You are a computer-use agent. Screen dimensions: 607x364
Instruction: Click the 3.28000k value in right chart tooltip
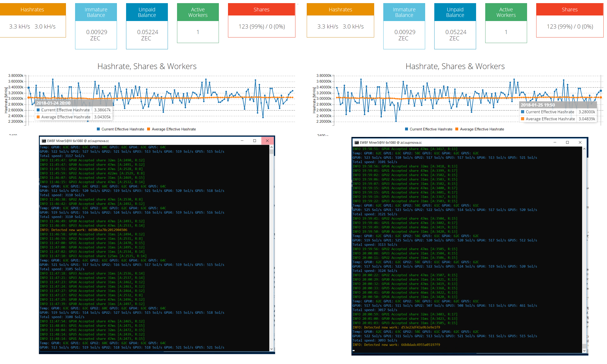coord(587,112)
